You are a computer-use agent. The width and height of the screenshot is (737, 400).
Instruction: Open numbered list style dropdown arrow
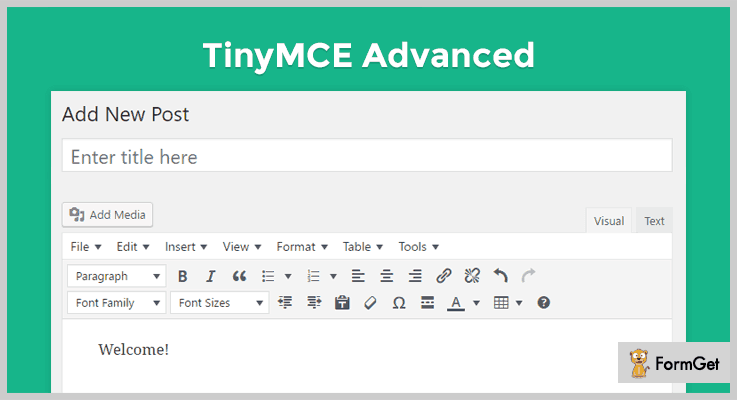[x=333, y=276]
